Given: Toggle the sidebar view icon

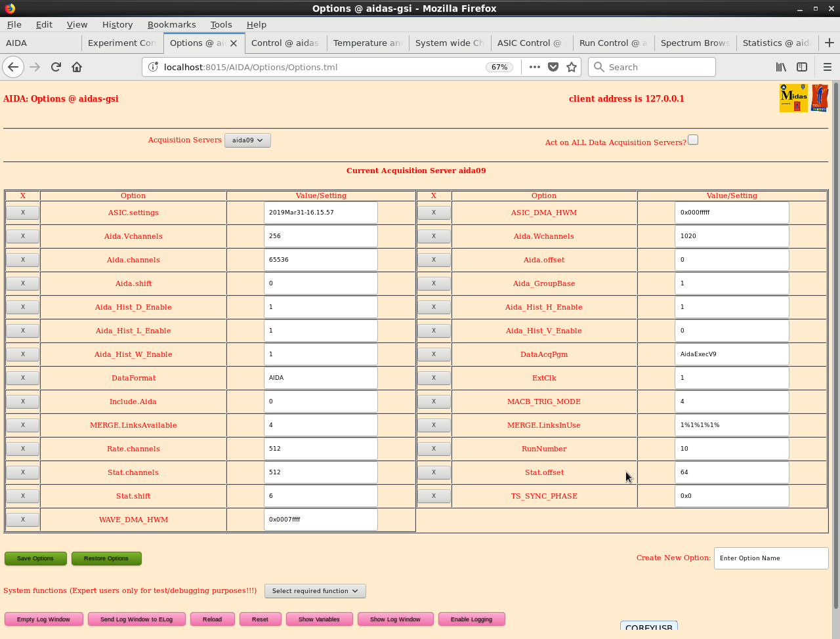Looking at the screenshot, I should [x=802, y=67].
